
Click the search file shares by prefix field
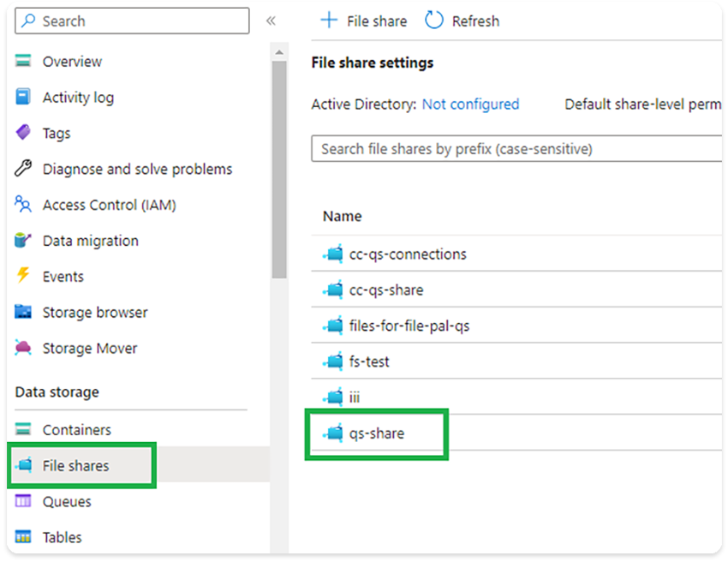(x=514, y=149)
